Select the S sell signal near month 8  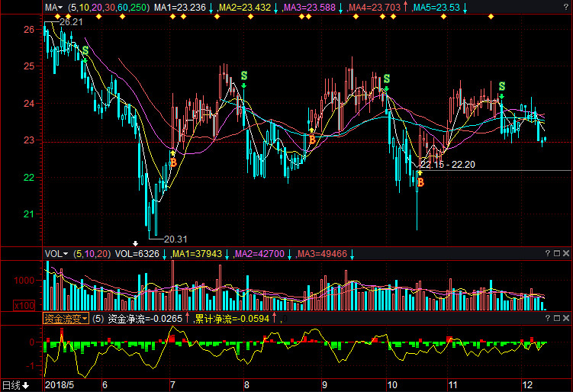click(244, 76)
